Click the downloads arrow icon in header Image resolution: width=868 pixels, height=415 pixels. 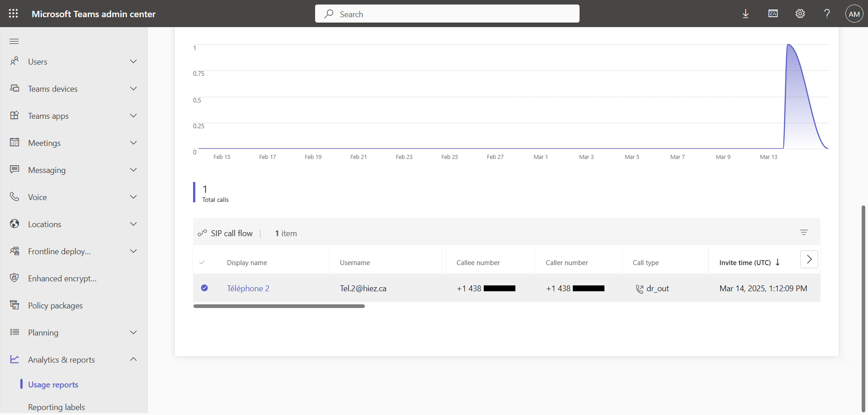click(745, 14)
